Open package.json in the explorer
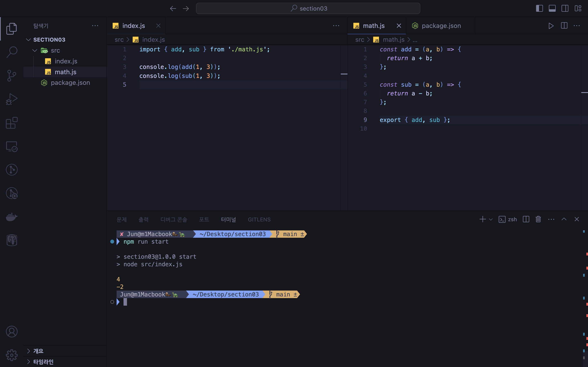 point(70,83)
